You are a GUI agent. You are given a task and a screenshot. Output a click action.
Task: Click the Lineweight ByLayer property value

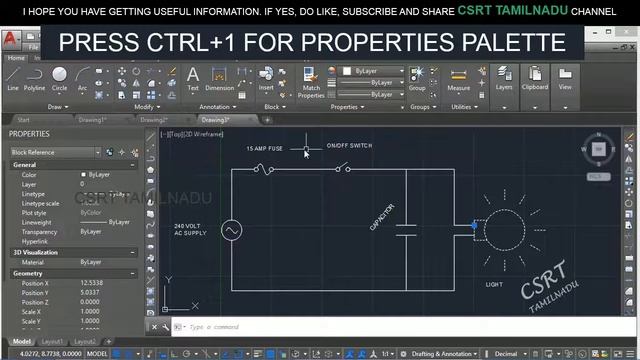105,222
